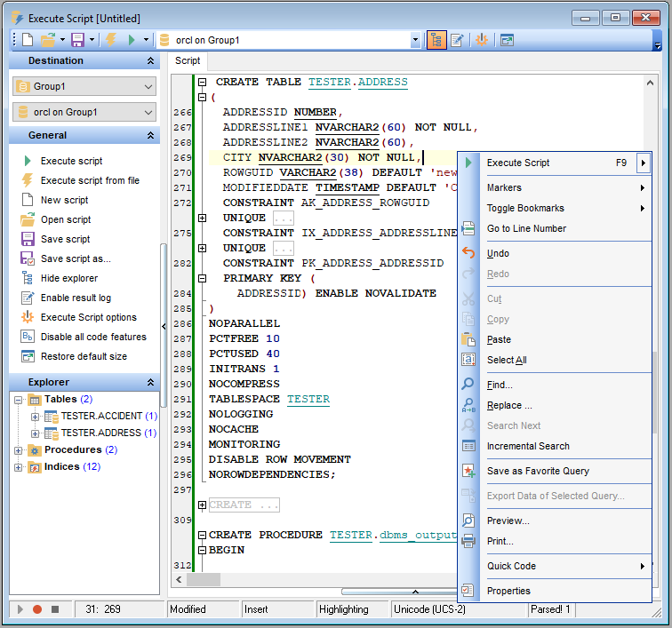672x628 pixels.
Task: Click Enable result log link
Action: (x=76, y=298)
